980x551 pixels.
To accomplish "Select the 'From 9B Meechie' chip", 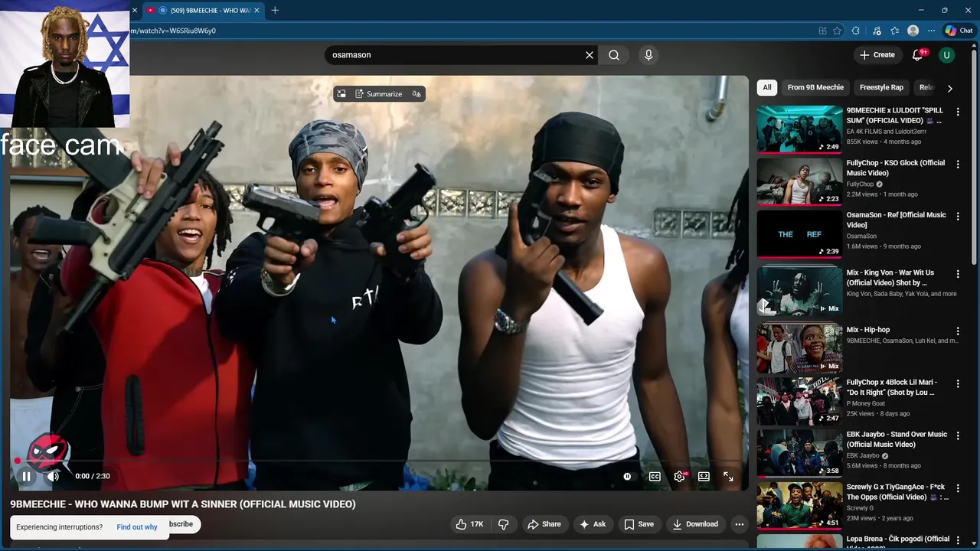I will (x=815, y=87).
